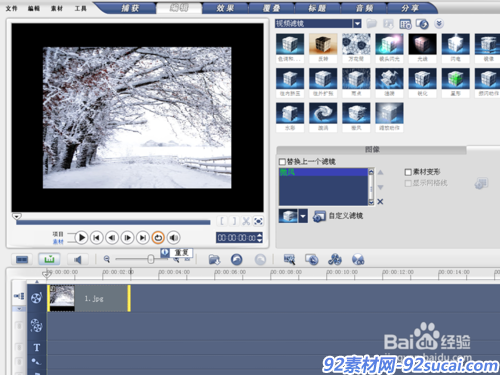Enable 素材变形 checkbox
Screen dimensions: 500x375
coord(408,172)
